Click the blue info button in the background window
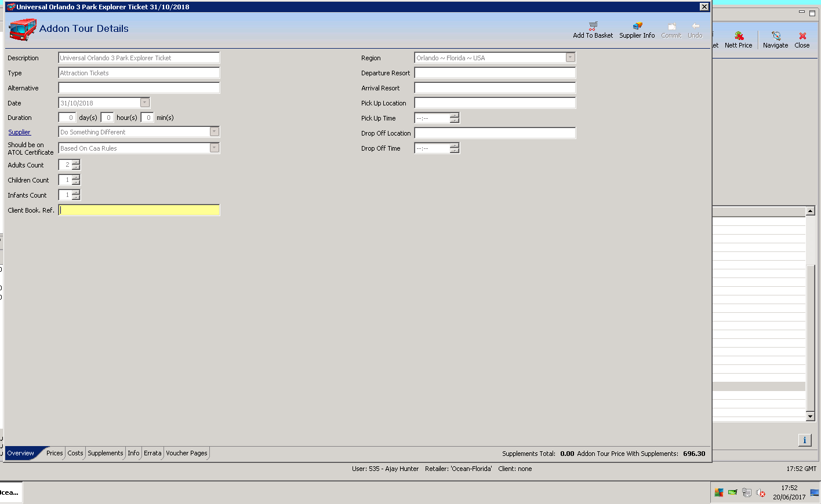The image size is (821, 504). pos(804,440)
